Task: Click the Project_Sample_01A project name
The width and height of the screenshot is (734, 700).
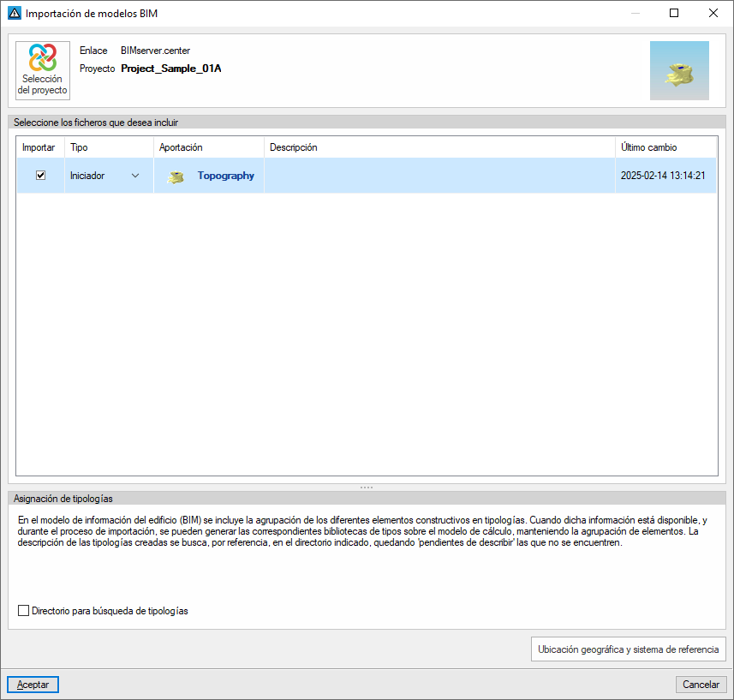Action: pos(170,69)
